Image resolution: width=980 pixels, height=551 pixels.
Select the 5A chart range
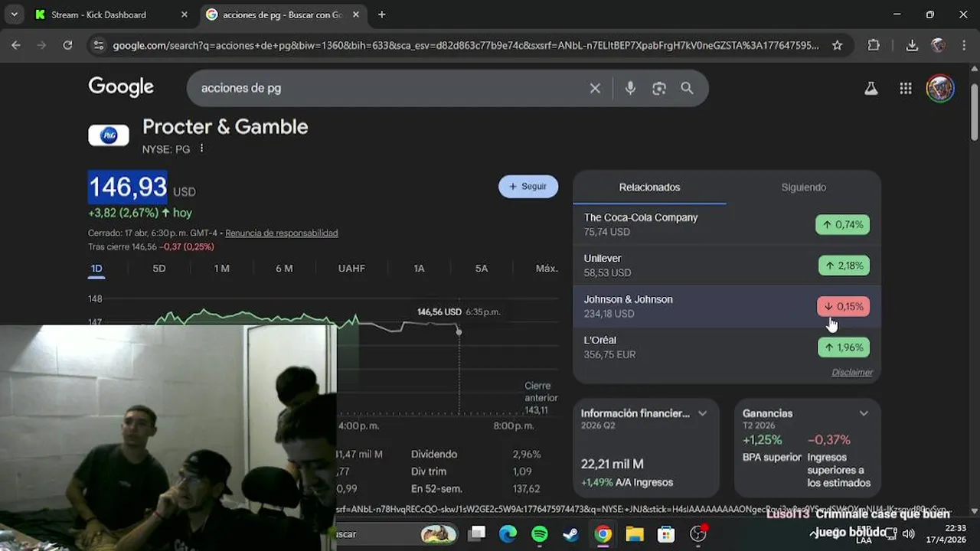coord(482,269)
